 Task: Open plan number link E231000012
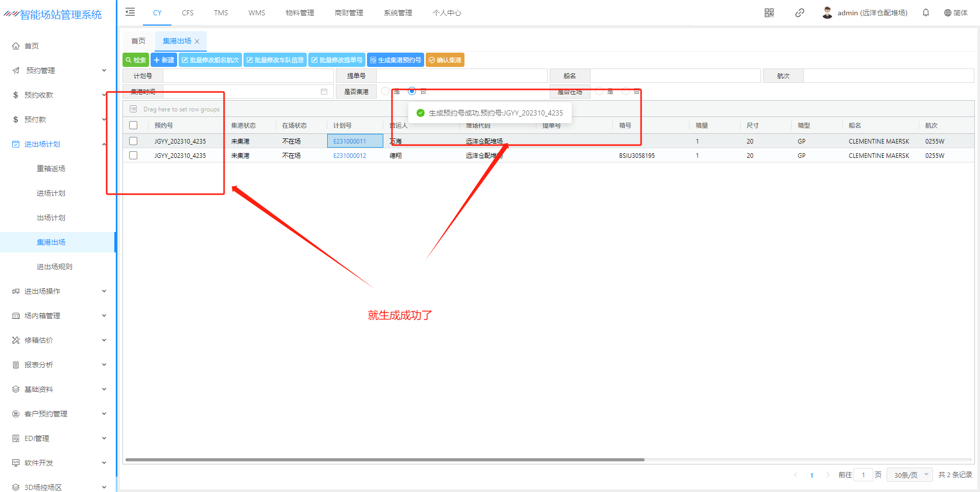click(350, 156)
